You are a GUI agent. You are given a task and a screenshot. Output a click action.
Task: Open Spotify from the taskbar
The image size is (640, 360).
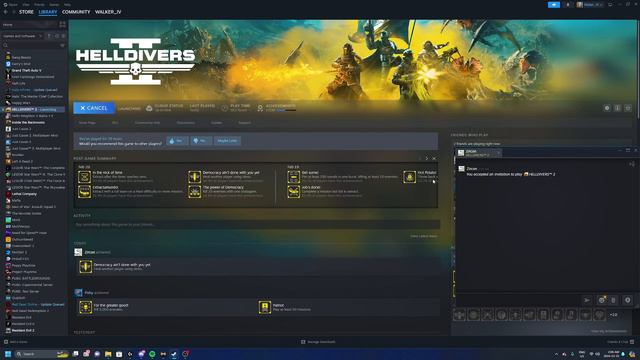[152, 354]
